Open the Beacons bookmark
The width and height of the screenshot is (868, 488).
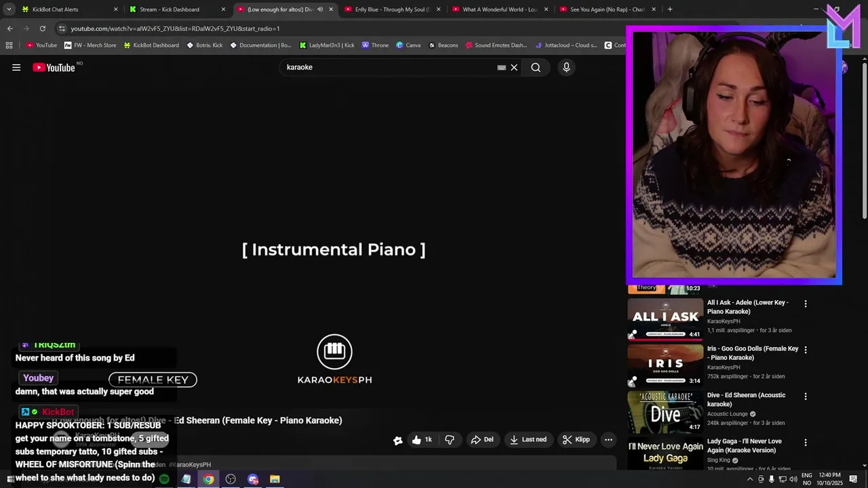[443, 45]
